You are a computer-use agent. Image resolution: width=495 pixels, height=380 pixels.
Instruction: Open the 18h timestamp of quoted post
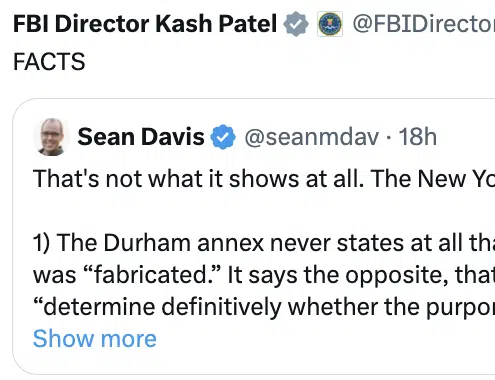coord(418,137)
